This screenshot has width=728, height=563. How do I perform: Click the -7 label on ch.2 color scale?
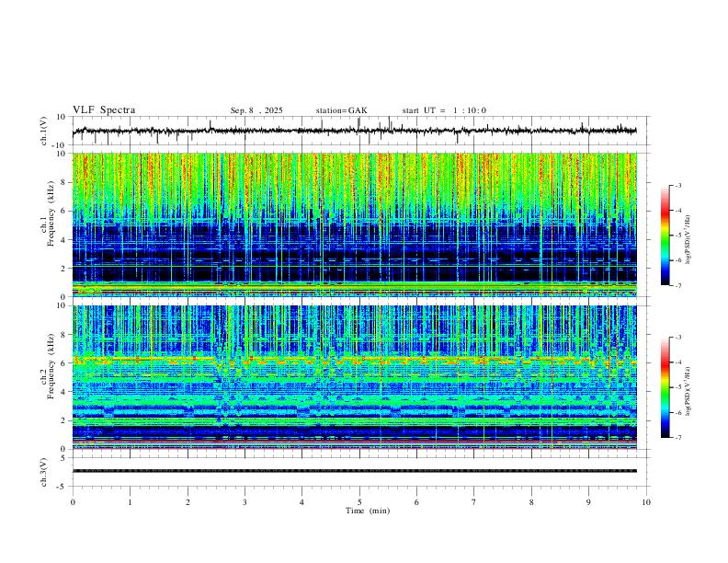[677, 437]
